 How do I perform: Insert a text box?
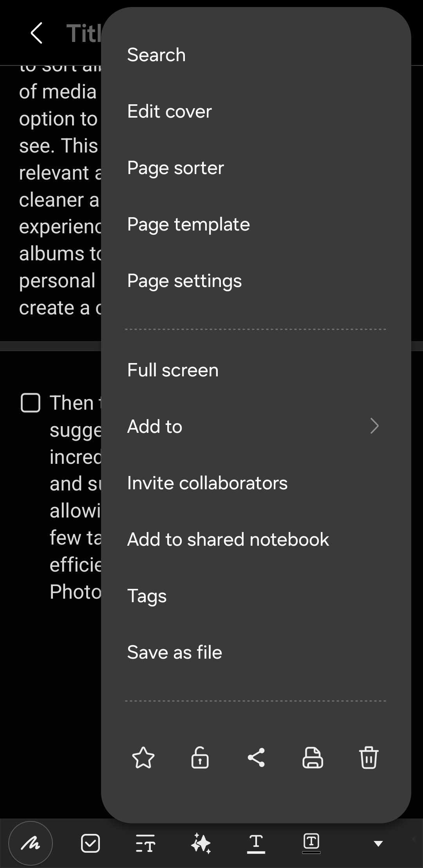tap(311, 843)
